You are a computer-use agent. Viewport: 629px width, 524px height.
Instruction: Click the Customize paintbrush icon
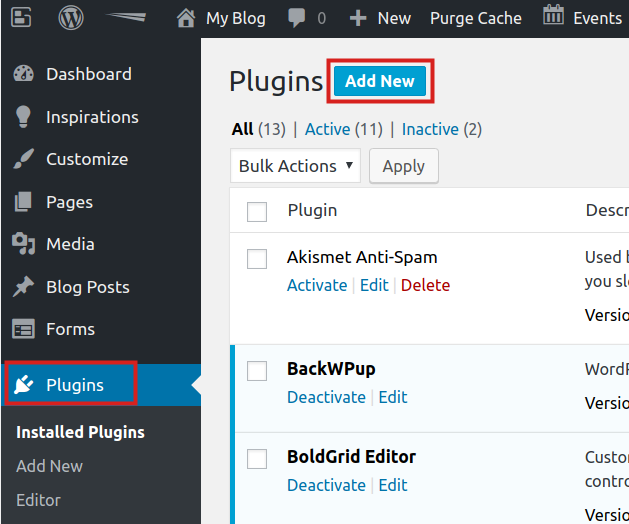point(24,159)
